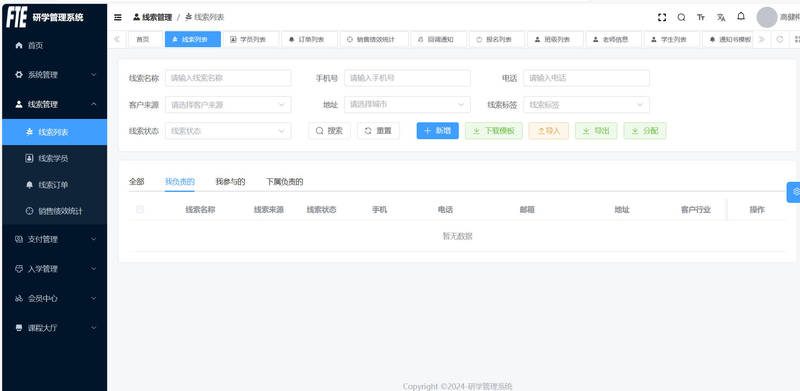This screenshot has height=391, width=800.
Task: Expand 会员中心 sidebar menu
Action: click(55, 298)
